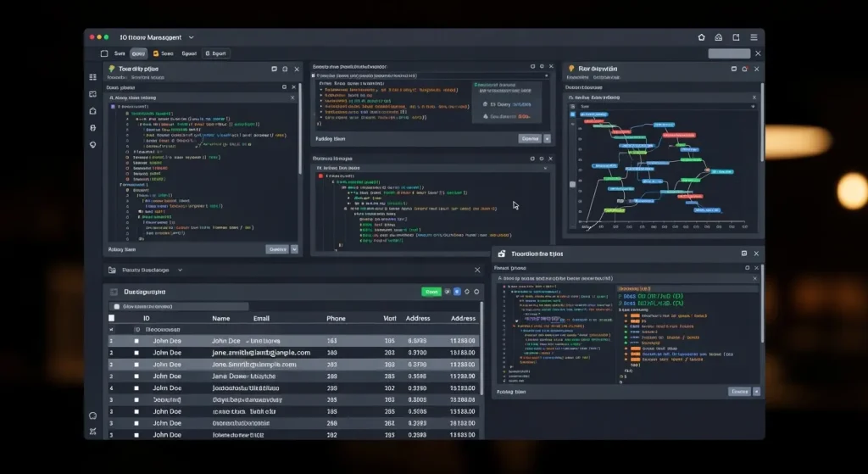Click the briefcase icon in bottom-right panel header
Screen dimensions: 868x474
[x=502, y=254]
